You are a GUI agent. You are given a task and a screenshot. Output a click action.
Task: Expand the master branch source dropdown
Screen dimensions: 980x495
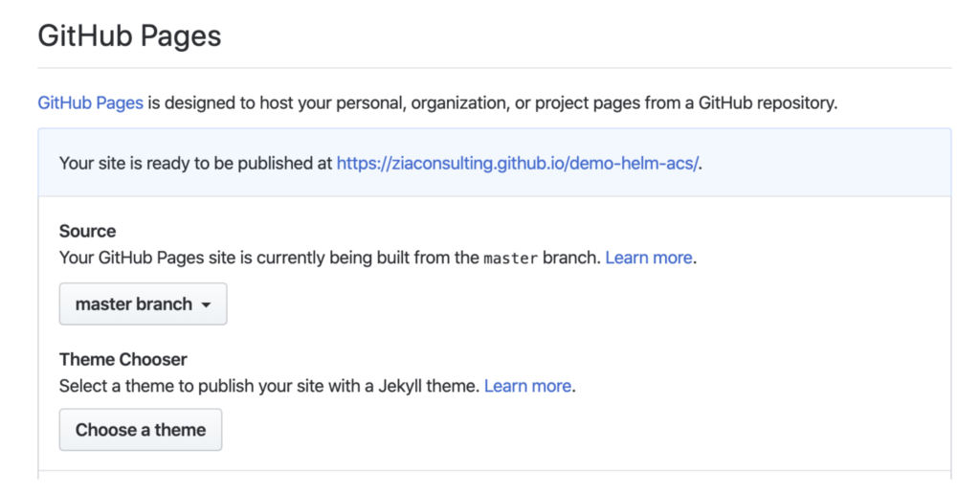(x=144, y=304)
